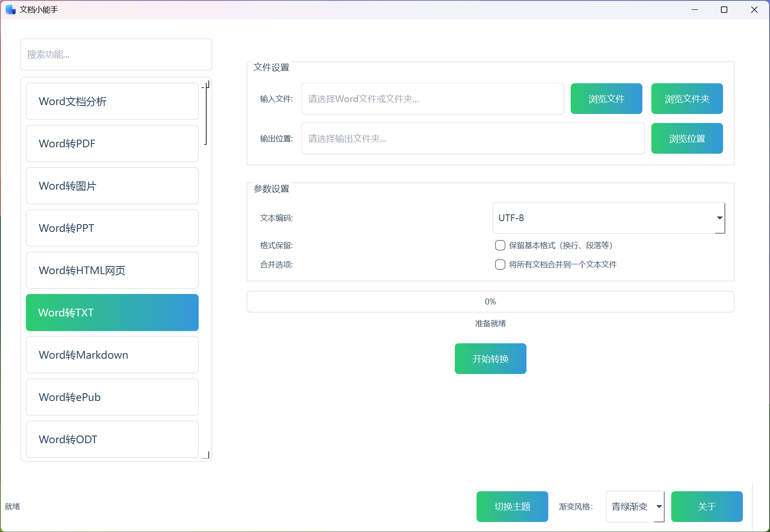Screen dimensions: 770x532
Task: Open the 文本编码 UTF-8 dropdown
Action: (x=608, y=218)
